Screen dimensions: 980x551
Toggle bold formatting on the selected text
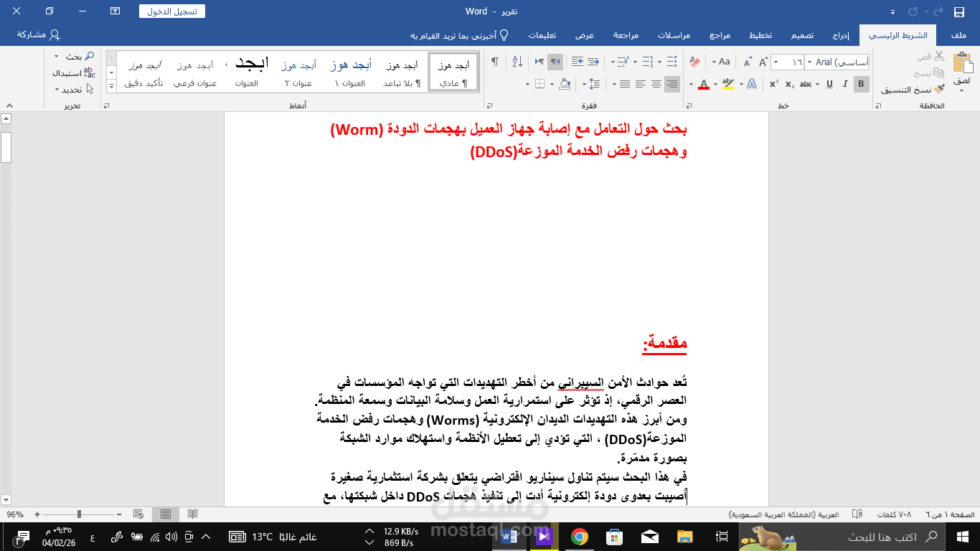coord(860,84)
